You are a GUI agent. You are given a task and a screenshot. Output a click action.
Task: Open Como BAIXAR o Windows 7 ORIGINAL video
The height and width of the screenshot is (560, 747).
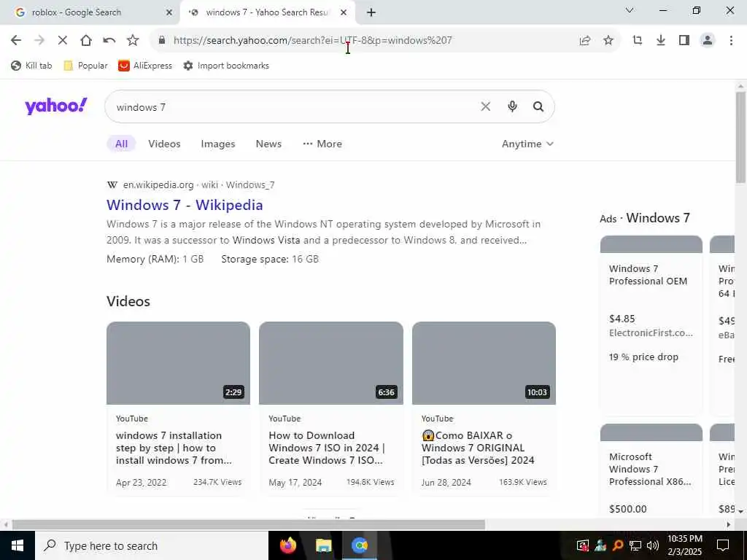click(478, 448)
